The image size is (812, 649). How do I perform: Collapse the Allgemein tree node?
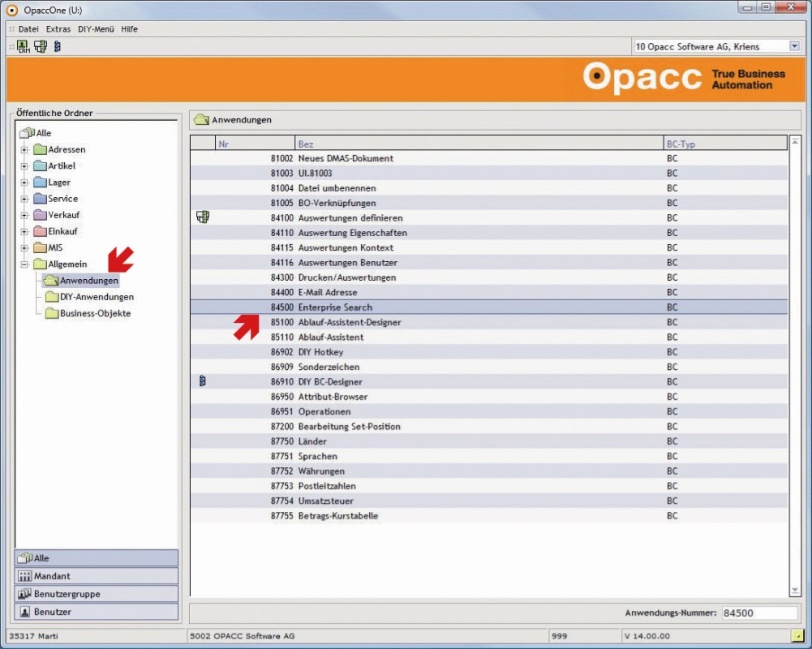click(x=23, y=264)
